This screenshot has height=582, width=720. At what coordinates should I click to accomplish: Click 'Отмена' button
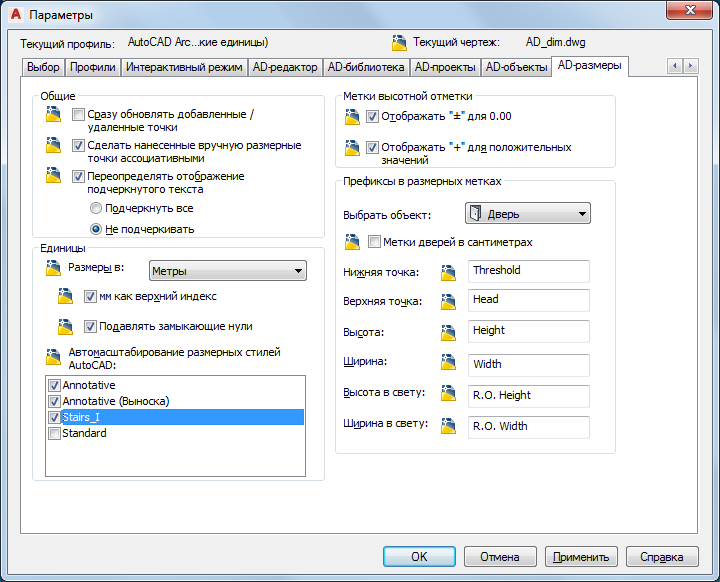point(500,557)
